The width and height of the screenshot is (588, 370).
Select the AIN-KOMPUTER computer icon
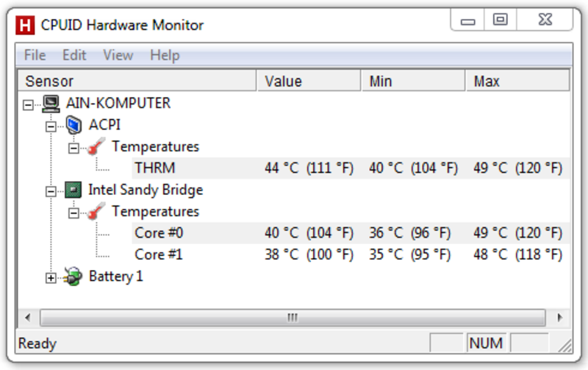pyautogui.click(x=51, y=103)
